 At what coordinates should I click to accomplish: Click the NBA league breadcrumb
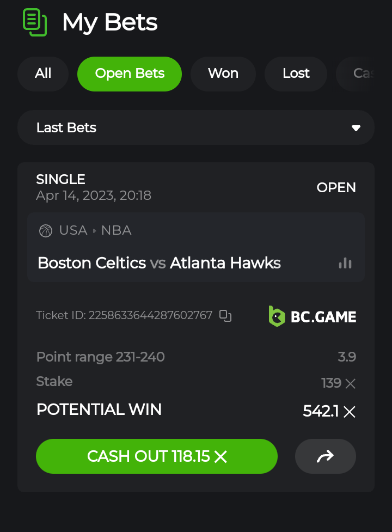click(116, 230)
